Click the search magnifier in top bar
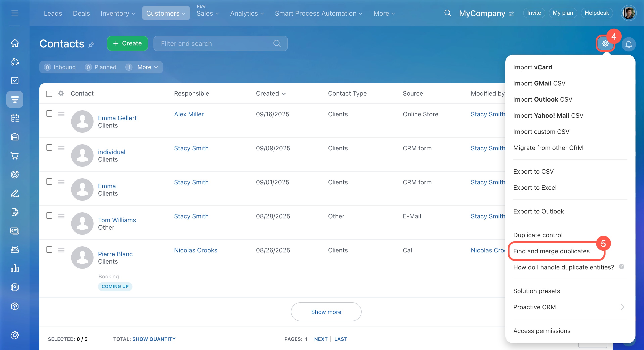The image size is (644, 350). pos(448,13)
